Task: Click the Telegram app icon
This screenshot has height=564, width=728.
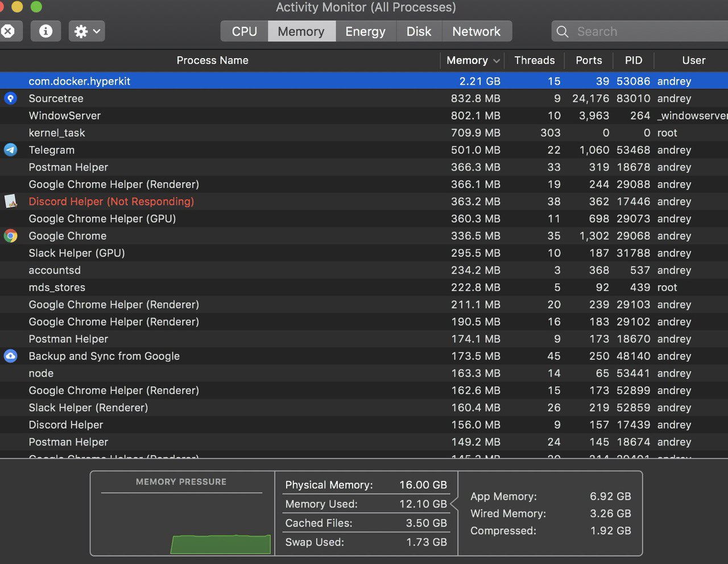Action: (x=10, y=150)
